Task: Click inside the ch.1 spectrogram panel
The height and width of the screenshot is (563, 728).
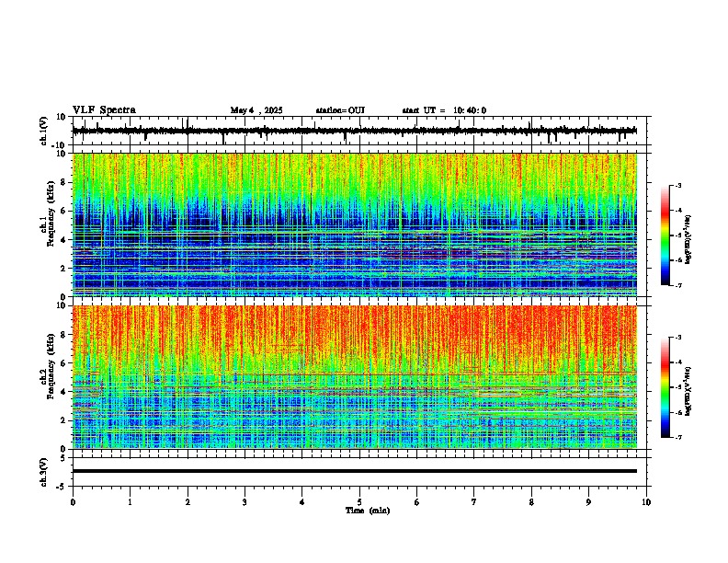Action: (x=355, y=224)
